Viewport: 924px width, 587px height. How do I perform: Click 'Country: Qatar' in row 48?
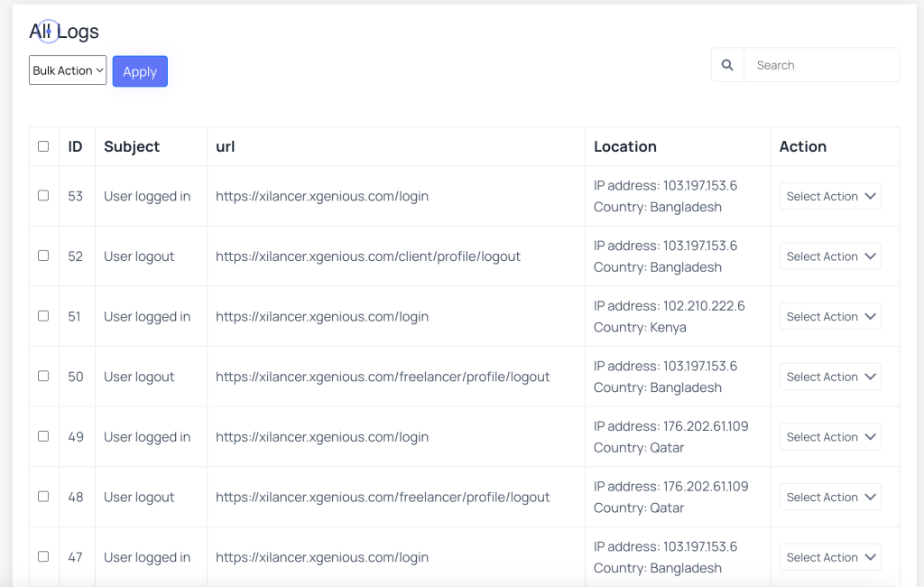point(639,508)
